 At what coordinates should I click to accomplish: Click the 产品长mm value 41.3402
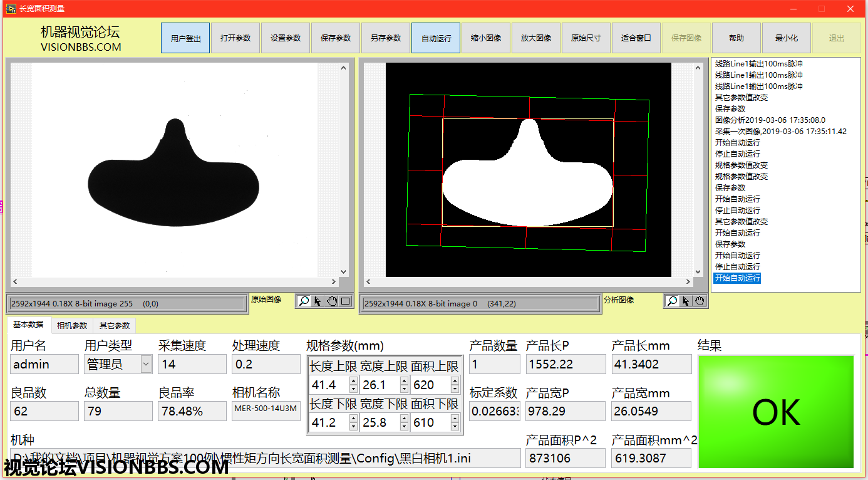coord(651,364)
